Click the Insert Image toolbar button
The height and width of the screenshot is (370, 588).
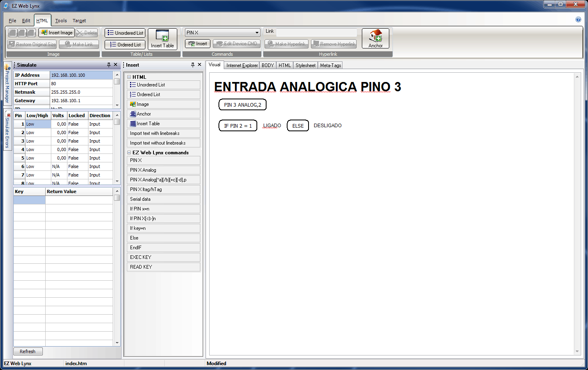point(57,33)
